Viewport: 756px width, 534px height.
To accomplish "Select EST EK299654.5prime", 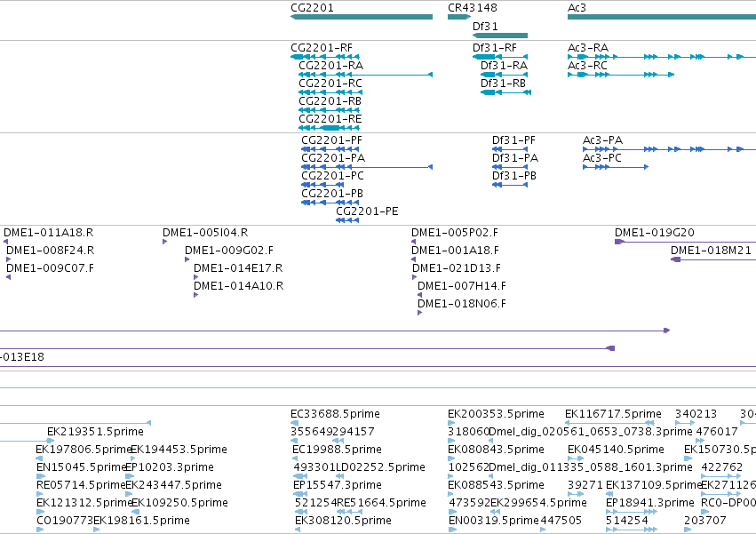I will 538,503.
